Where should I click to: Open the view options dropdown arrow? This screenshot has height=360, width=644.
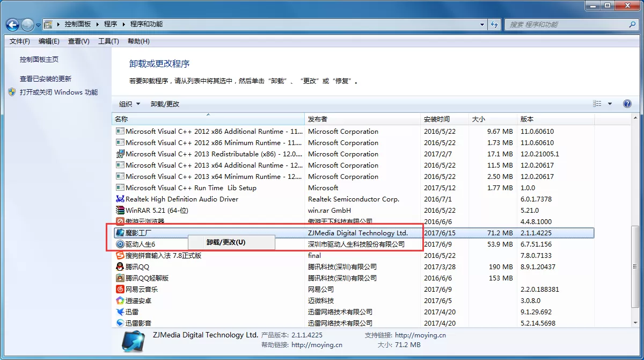[x=610, y=104]
